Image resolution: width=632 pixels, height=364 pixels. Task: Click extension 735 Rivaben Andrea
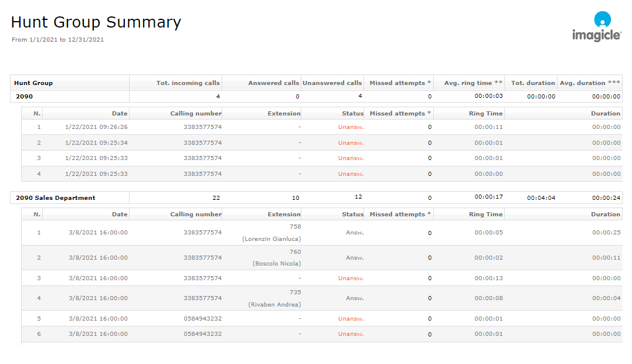point(274,298)
